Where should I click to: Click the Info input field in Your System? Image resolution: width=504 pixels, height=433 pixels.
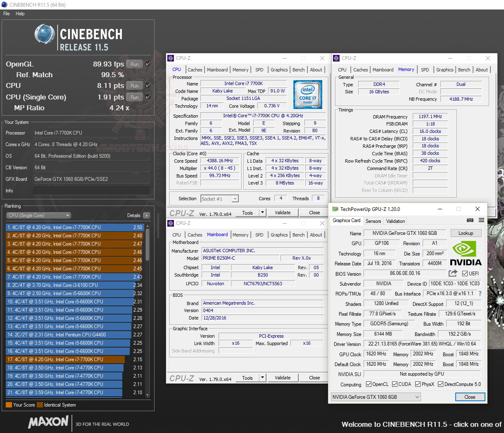[x=91, y=191]
